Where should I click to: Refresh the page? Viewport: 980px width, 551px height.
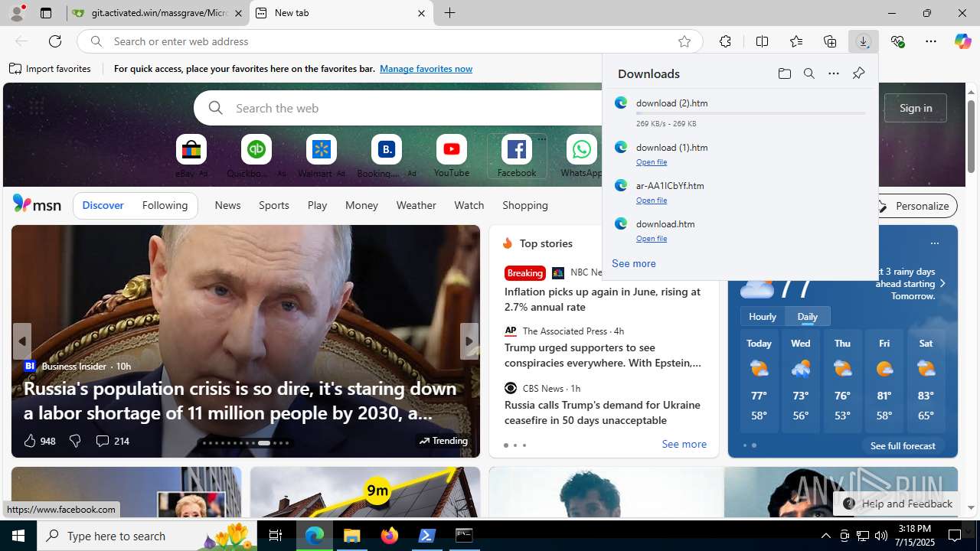coord(55,41)
